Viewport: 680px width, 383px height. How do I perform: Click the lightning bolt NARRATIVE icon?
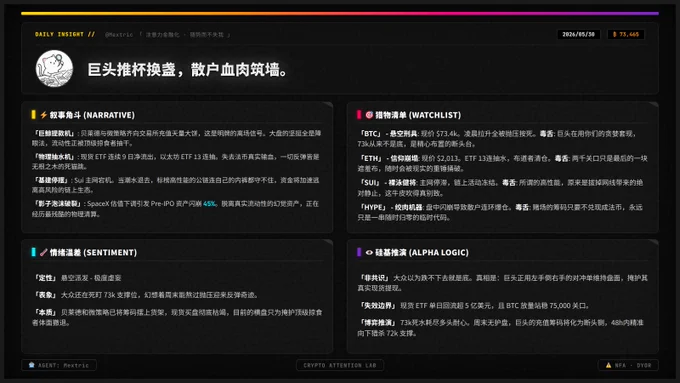(x=43, y=115)
